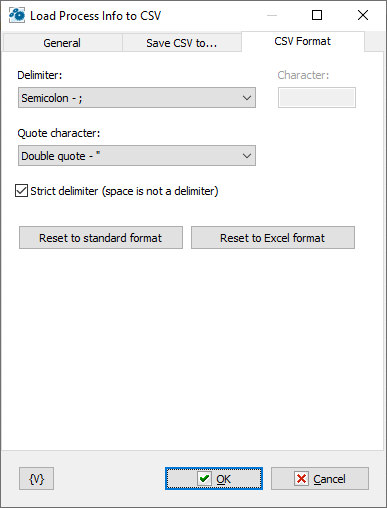Image resolution: width=387 pixels, height=508 pixels.
Task: Click Reset to Excel format button
Action: pyautogui.click(x=273, y=238)
